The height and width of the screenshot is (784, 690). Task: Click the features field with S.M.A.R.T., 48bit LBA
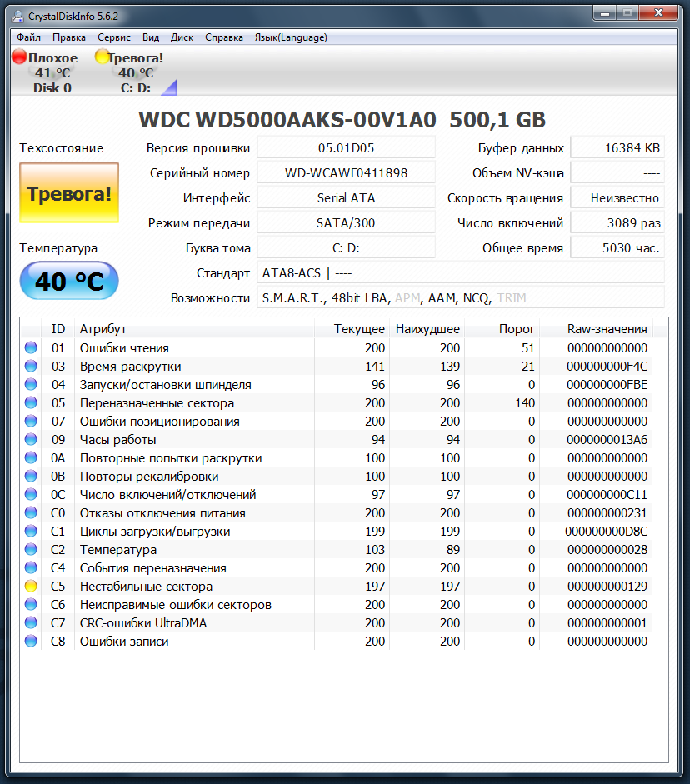coord(461,298)
